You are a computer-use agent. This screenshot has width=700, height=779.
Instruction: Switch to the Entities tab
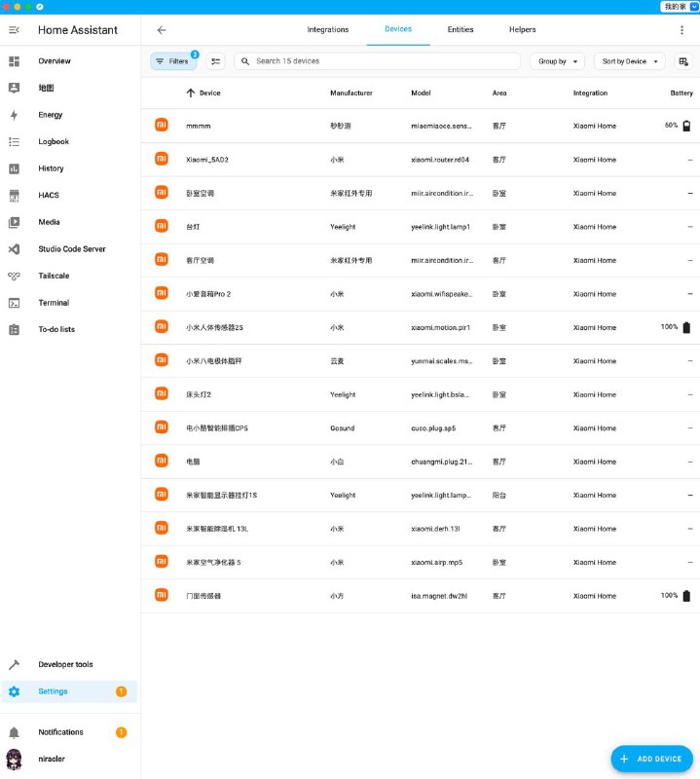click(x=461, y=30)
